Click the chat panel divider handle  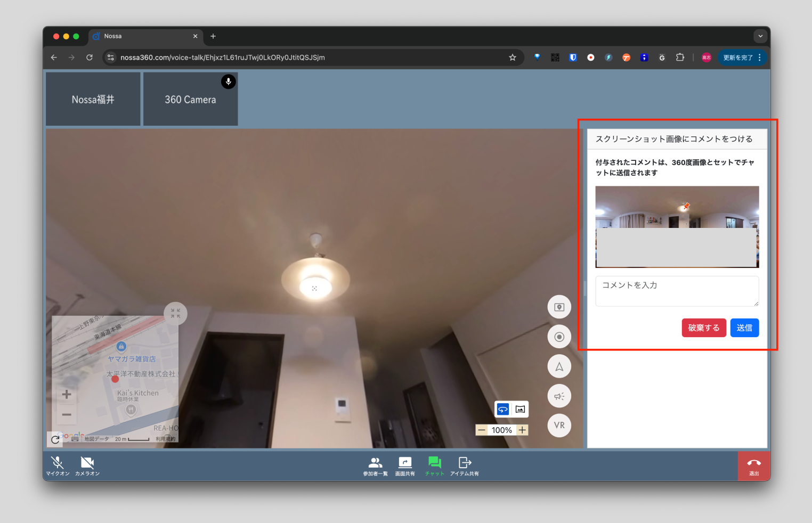[584, 288]
